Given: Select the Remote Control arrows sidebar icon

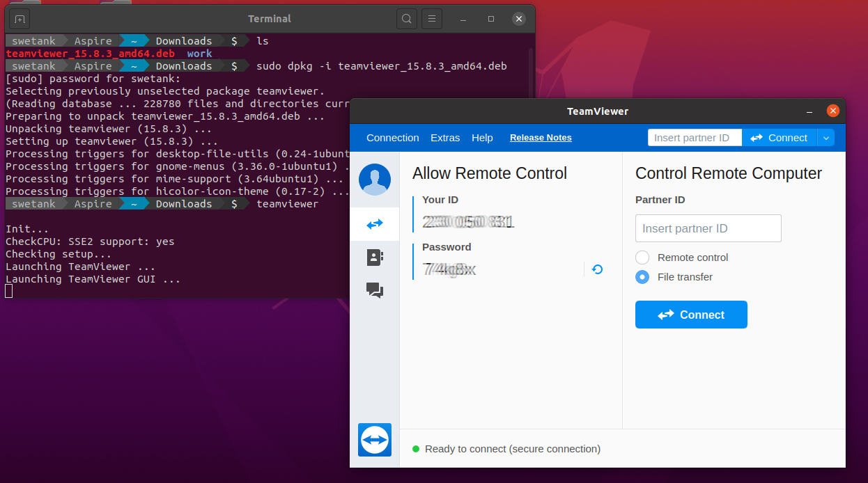Looking at the screenshot, I should pos(375,224).
